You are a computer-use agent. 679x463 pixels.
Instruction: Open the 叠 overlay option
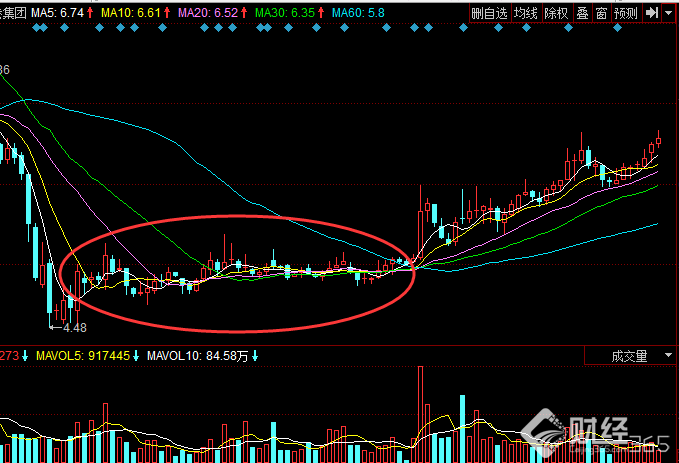click(582, 13)
